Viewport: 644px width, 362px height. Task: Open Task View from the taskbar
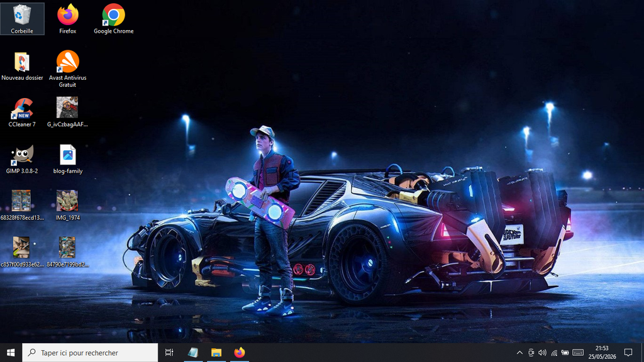(x=169, y=353)
